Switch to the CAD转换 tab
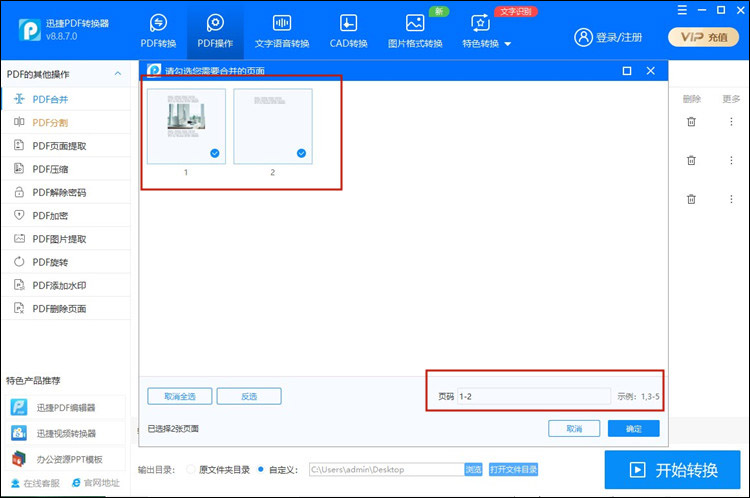This screenshot has width=750, height=498. 348,32
